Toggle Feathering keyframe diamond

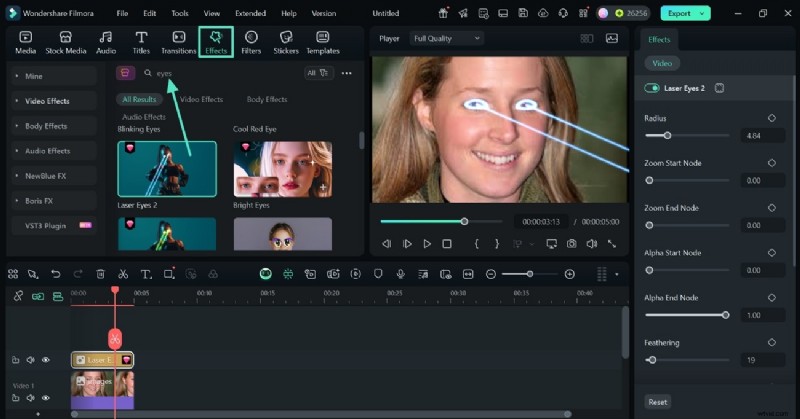pos(772,342)
